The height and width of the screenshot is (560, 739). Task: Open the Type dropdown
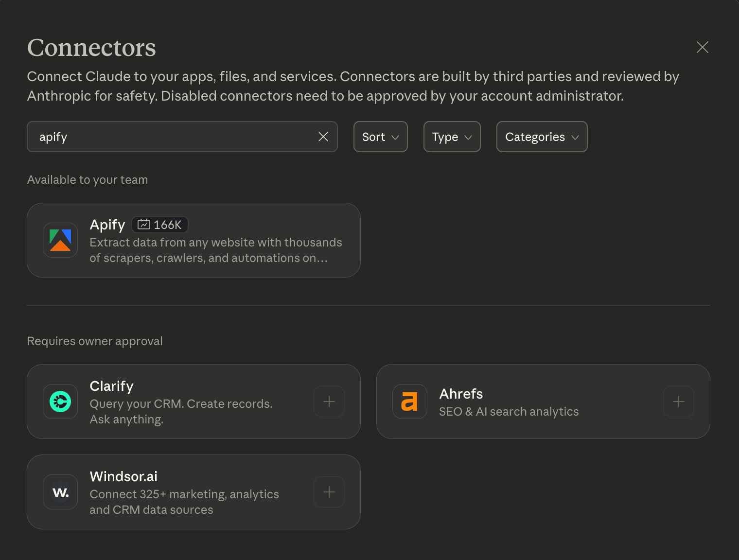coord(452,137)
